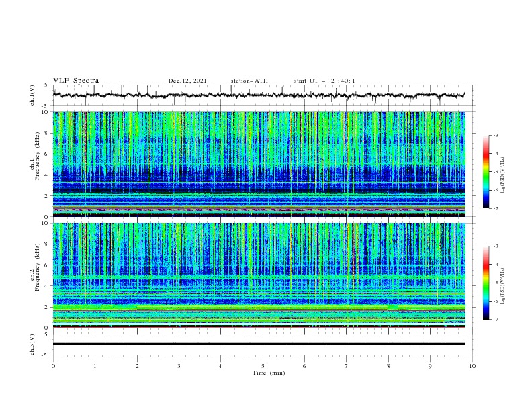Click the ch.2 frequency axis "6" tick label
The width and height of the screenshot is (532, 411).
(48, 265)
